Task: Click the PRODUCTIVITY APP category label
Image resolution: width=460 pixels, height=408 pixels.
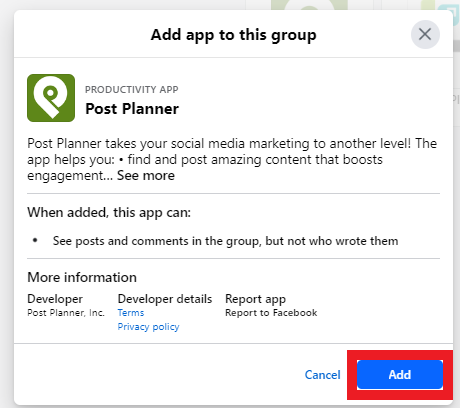Action: click(x=132, y=89)
